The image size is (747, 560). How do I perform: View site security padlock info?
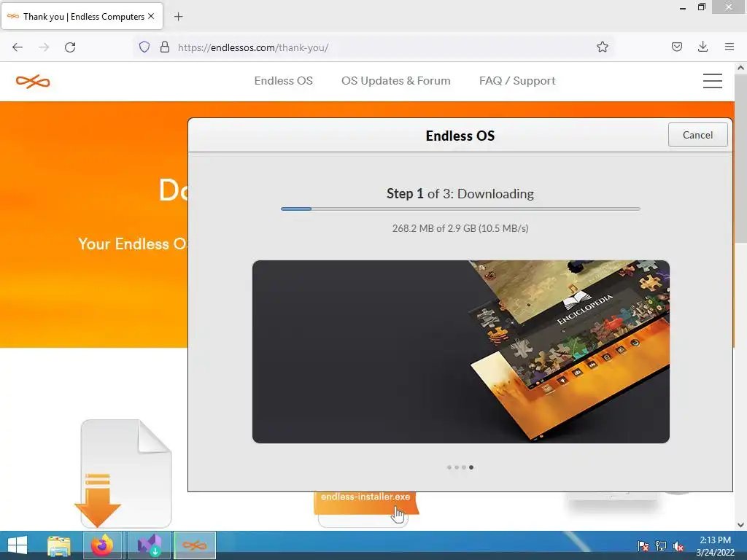165,47
